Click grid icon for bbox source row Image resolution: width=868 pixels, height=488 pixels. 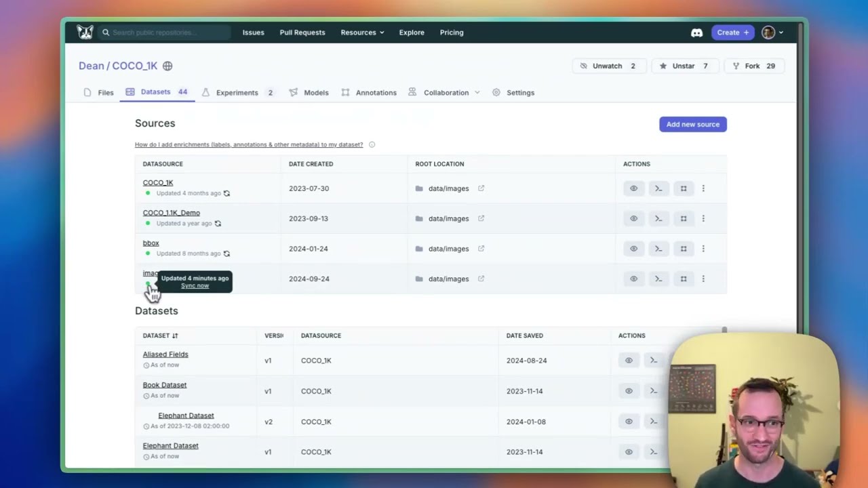tap(684, 249)
